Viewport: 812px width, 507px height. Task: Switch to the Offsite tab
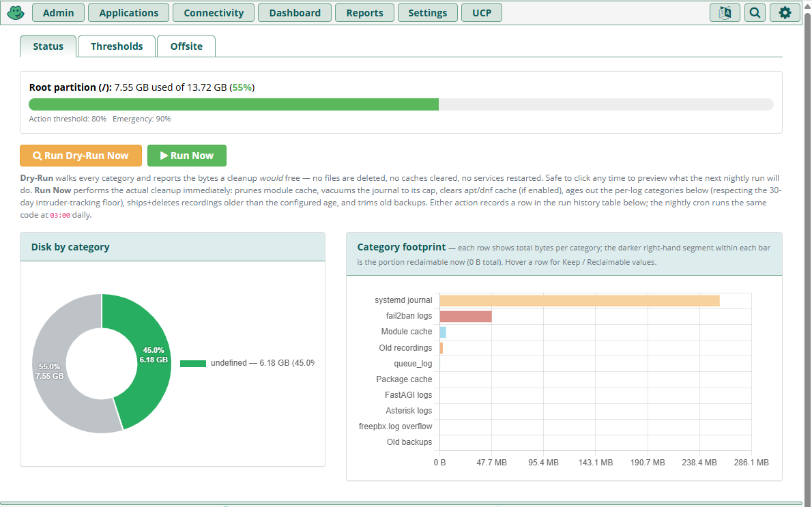186,46
